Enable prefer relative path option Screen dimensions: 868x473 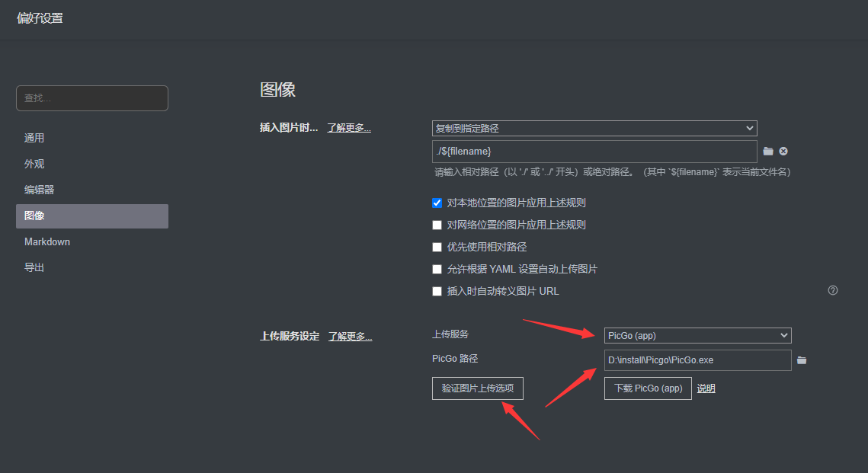[437, 248]
